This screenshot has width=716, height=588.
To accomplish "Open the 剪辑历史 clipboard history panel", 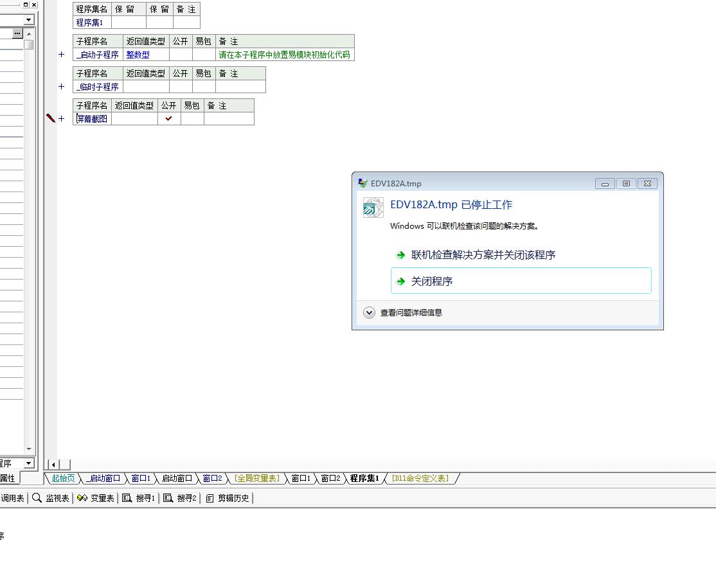I will pos(228,498).
